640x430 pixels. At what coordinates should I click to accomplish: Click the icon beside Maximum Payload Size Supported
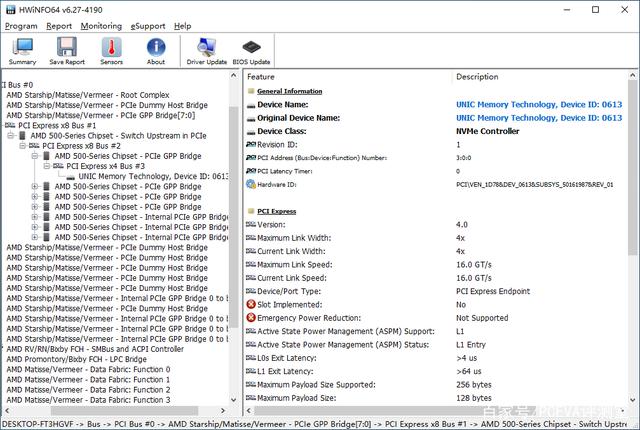tap(251, 384)
